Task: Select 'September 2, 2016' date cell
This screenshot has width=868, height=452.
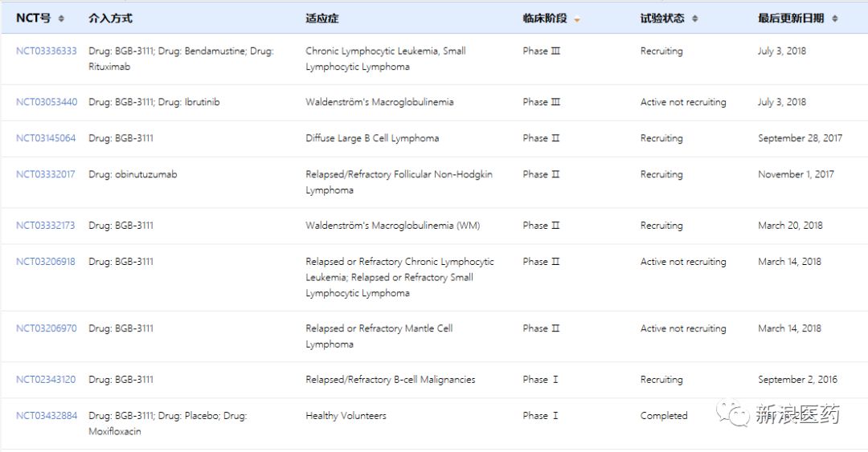Action: [797, 380]
